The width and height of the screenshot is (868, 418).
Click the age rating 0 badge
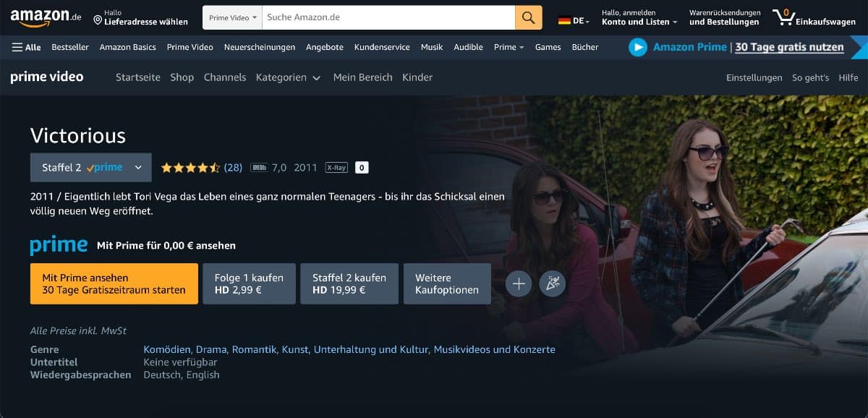point(362,168)
